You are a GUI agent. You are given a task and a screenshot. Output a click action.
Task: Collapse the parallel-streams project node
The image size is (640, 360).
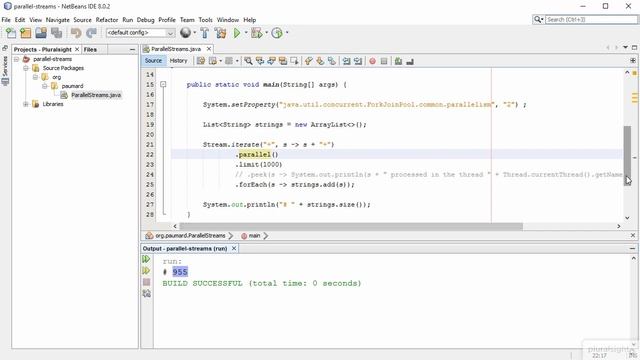[17, 59]
